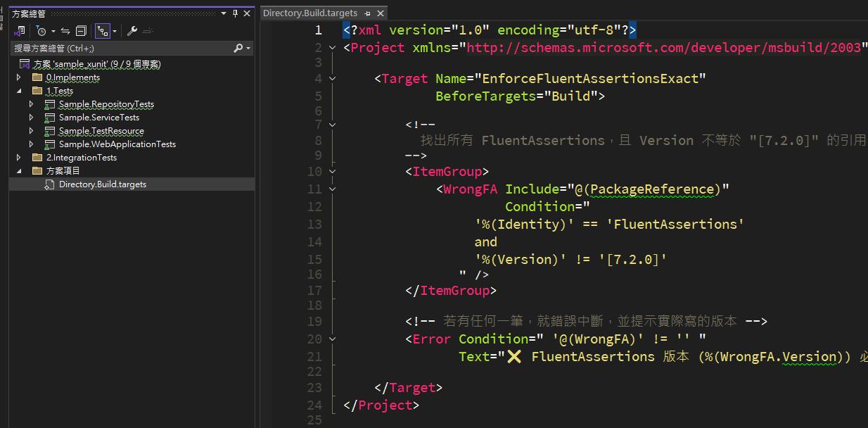The image size is (868, 428).
Task: Click the magnifier icon in the search box
Action: (x=238, y=48)
